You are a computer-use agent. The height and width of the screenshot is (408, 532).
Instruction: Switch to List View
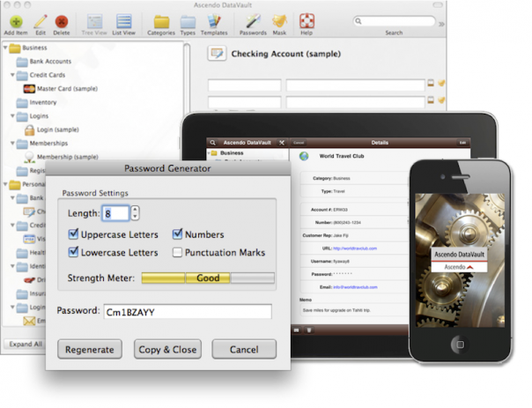click(x=124, y=22)
